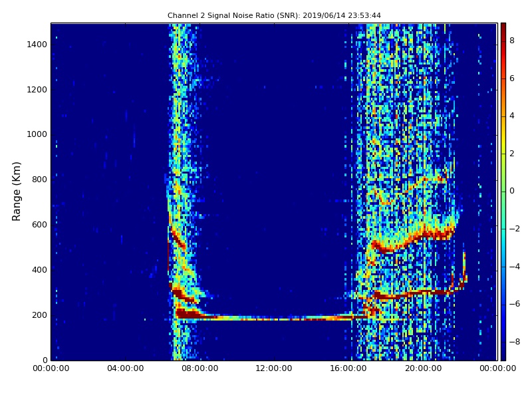The image size is (532, 399).
Task: Click the 1000 range tick label
Action: tap(37, 134)
